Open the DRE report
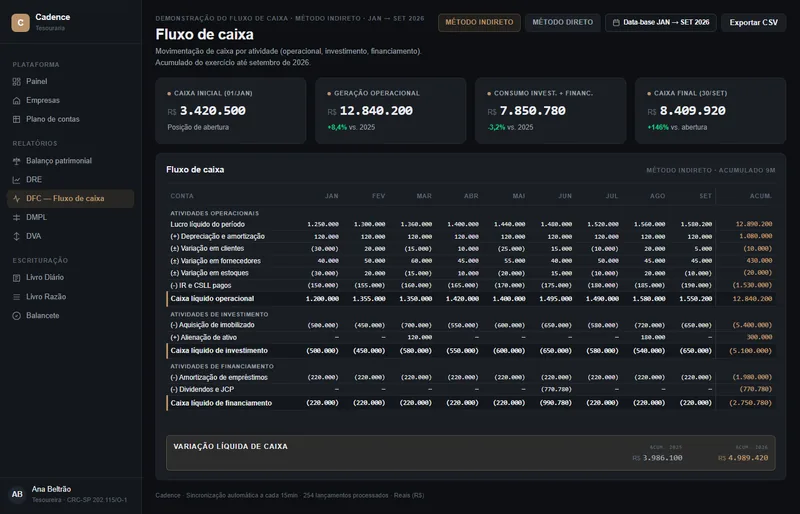This screenshot has height=514, width=800. (70, 180)
